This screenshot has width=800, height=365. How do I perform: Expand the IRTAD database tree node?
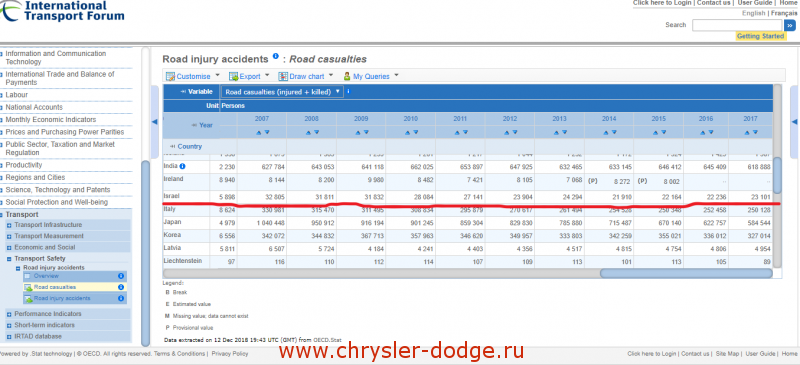click(x=9, y=337)
